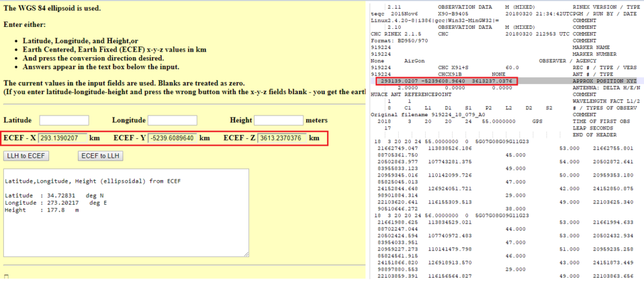
Task: Click 'PGM / RUN BY / DATE' label
Action: pos(606,14)
